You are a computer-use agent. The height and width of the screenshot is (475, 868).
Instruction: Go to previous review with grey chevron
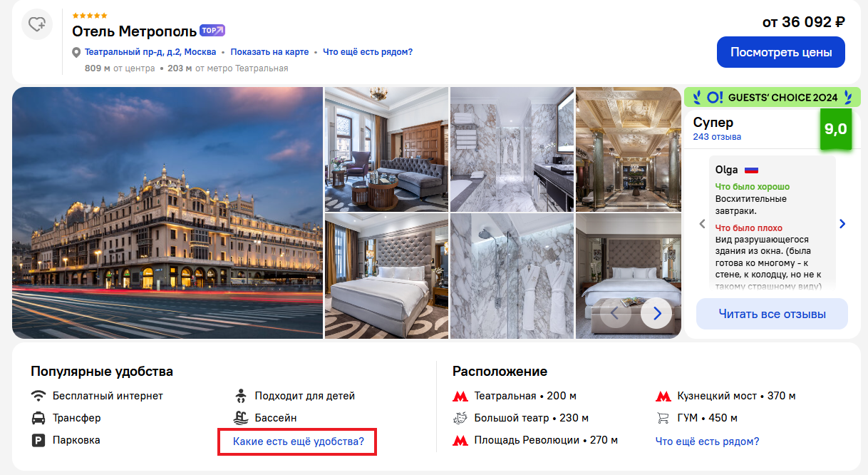click(x=702, y=224)
